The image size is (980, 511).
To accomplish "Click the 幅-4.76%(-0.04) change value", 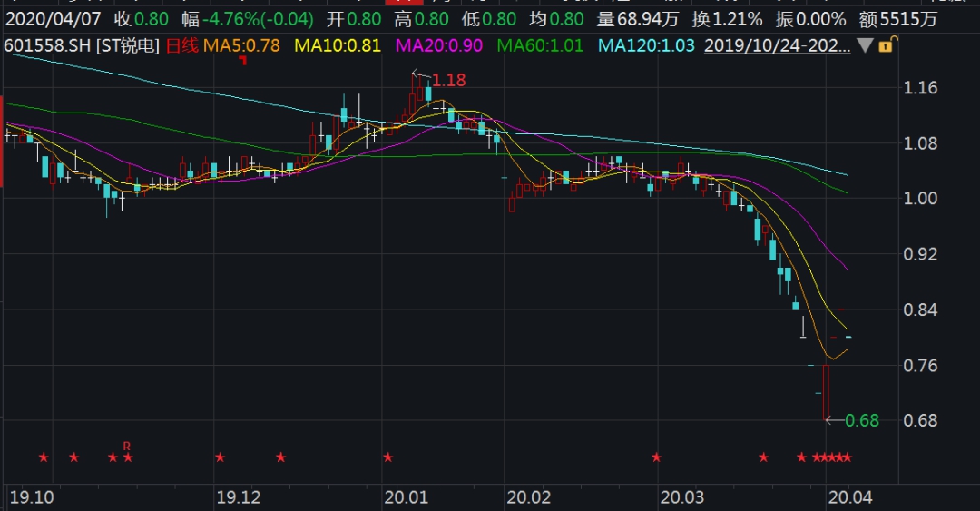I will (248, 19).
